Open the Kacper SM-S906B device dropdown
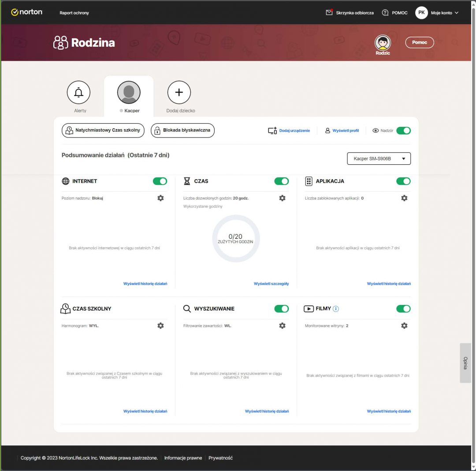The width and height of the screenshot is (476, 471). point(379,159)
